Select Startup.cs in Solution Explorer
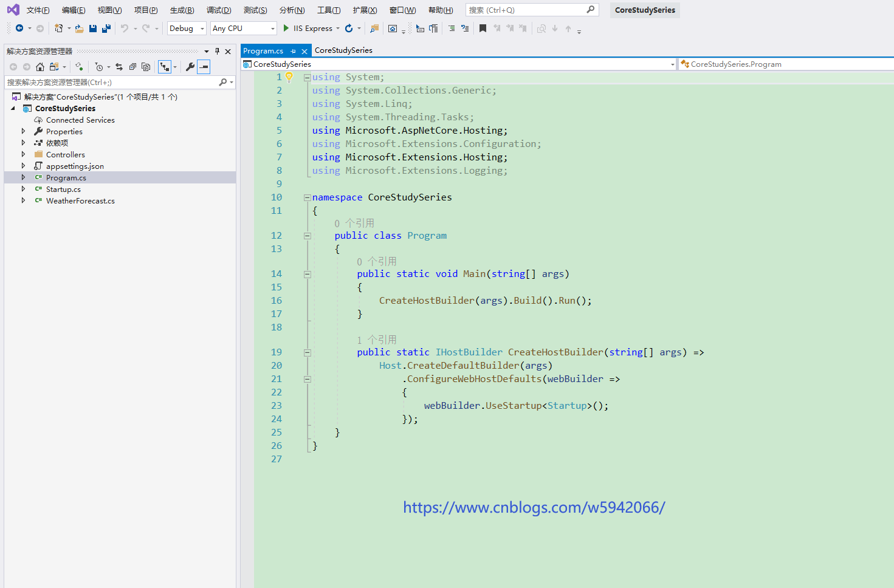The width and height of the screenshot is (894, 588). click(63, 190)
